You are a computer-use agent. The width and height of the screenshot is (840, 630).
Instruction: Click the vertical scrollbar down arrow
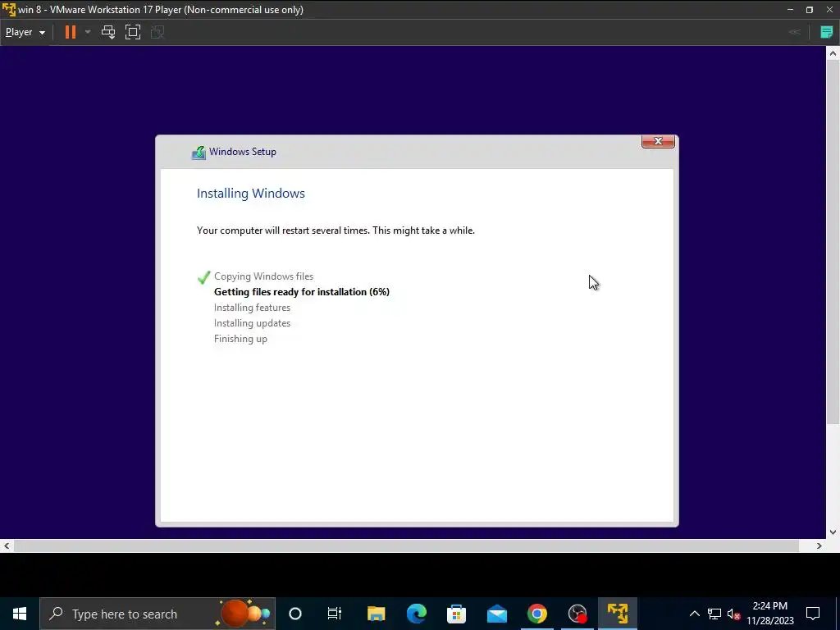coord(833,532)
